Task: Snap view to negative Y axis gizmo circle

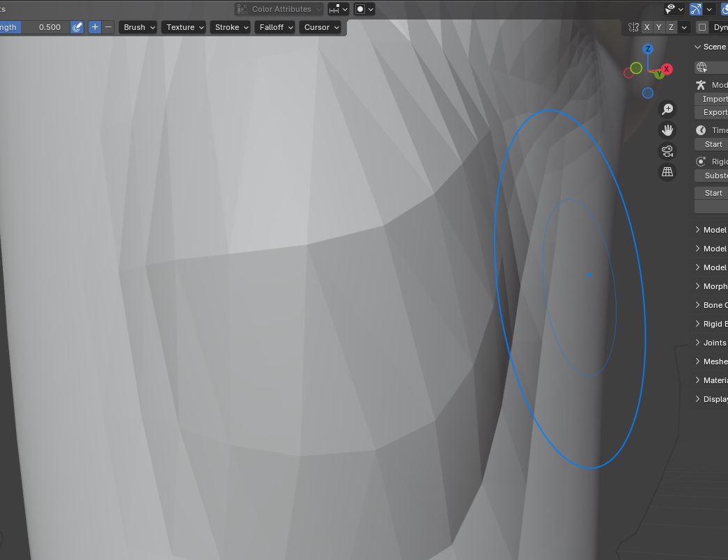Action: click(x=637, y=68)
